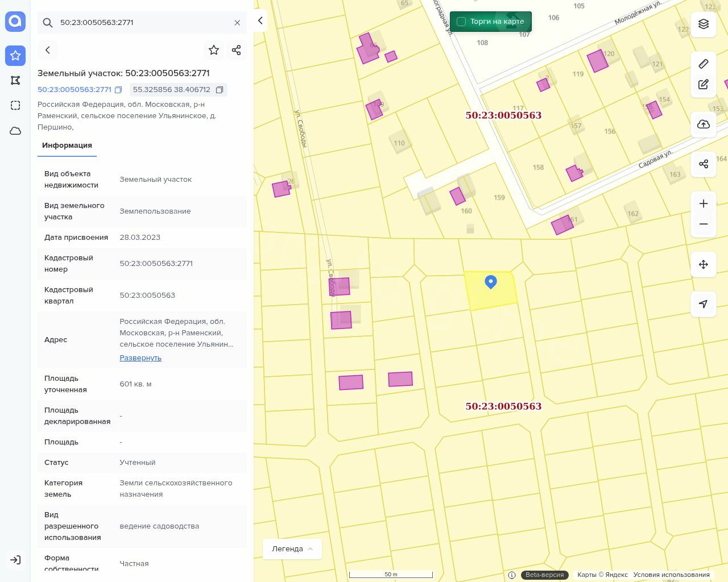Add this land plot to favorites
The width and height of the screenshot is (728, 582).
click(x=214, y=50)
